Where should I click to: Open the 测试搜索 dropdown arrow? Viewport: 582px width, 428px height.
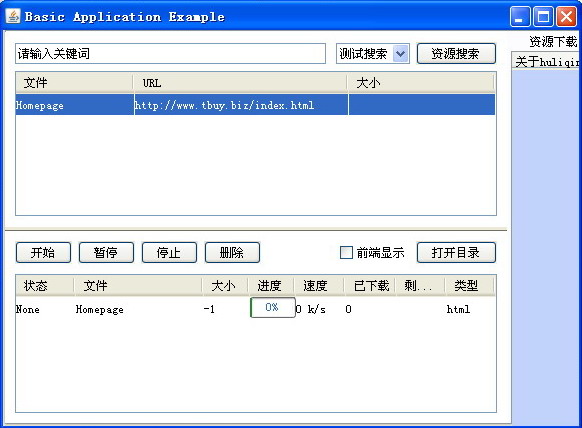[x=400, y=54]
